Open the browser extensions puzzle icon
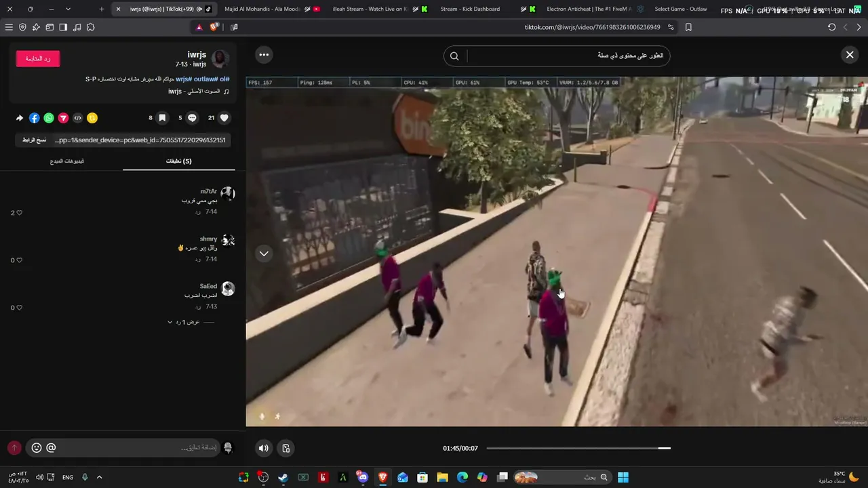This screenshot has width=868, height=488. click(90, 27)
